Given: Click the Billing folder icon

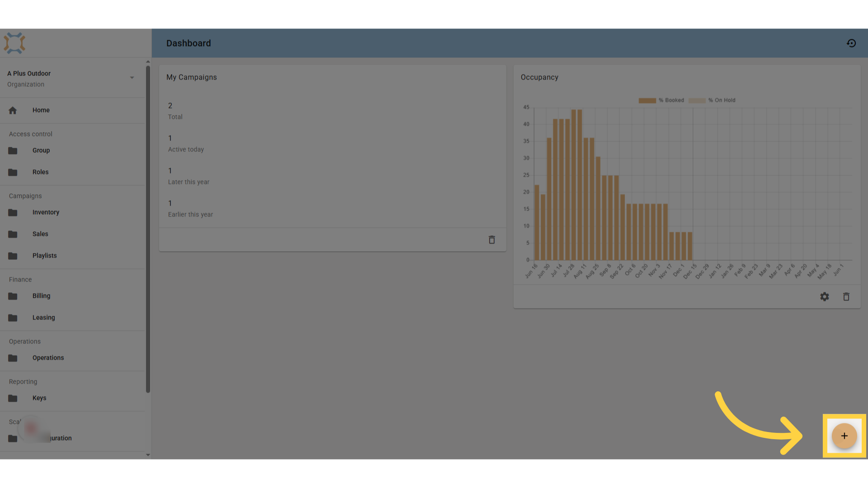Looking at the screenshot, I should 13,296.
